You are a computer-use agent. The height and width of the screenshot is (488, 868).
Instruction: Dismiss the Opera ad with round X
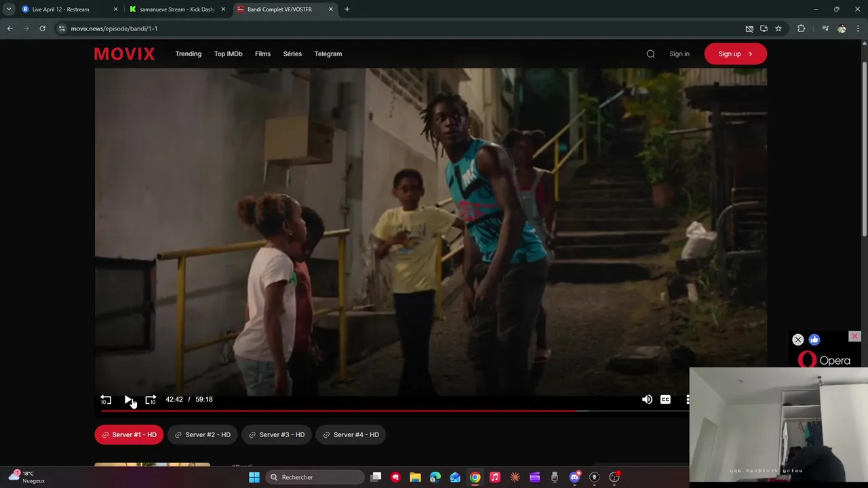(798, 340)
